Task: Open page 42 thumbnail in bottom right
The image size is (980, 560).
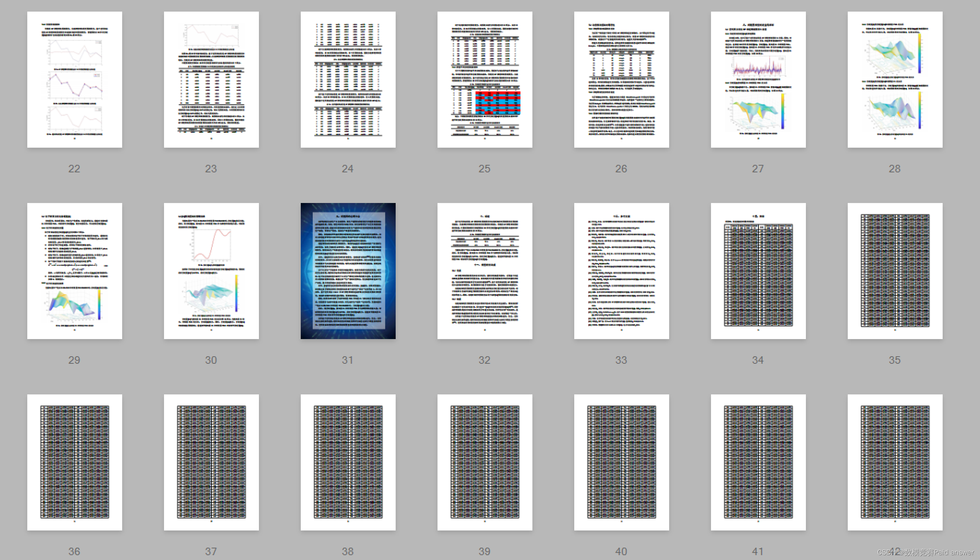Action: 896,462
